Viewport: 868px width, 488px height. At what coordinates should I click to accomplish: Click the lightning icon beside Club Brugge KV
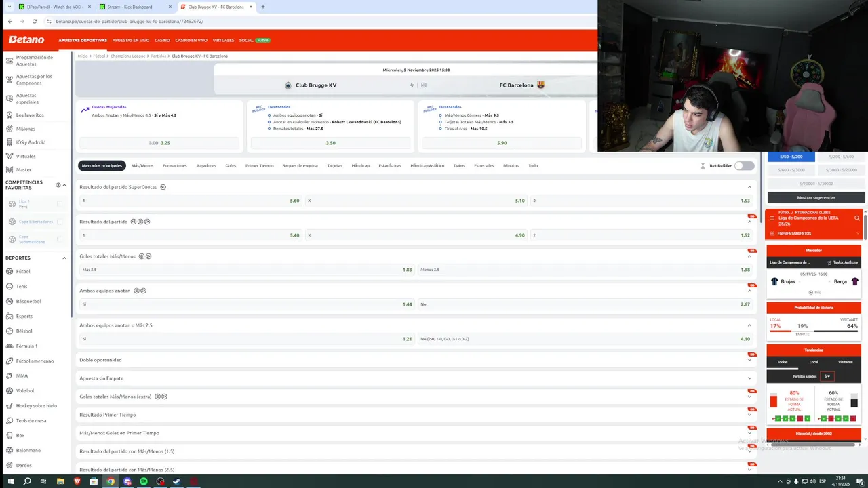point(412,85)
